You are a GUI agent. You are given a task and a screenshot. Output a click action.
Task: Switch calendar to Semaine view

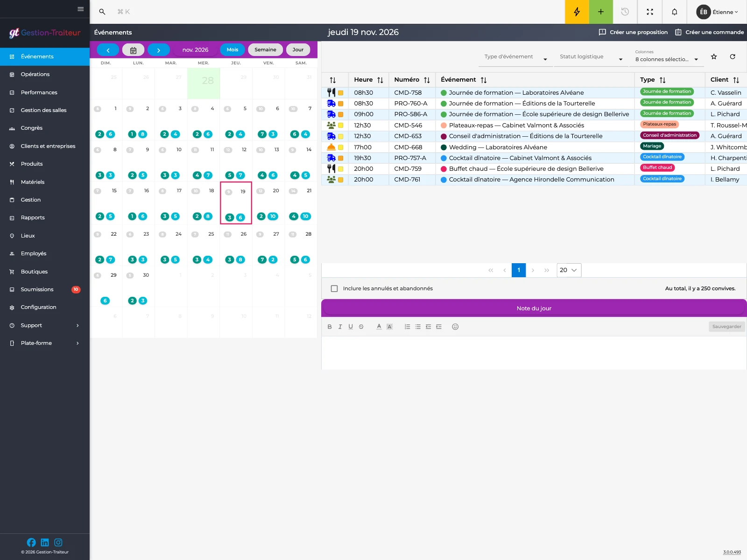click(265, 49)
